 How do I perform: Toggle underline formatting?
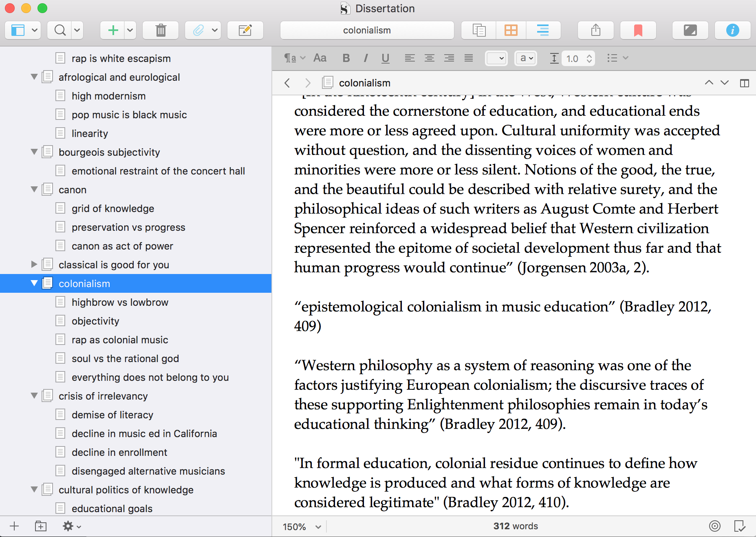click(385, 58)
